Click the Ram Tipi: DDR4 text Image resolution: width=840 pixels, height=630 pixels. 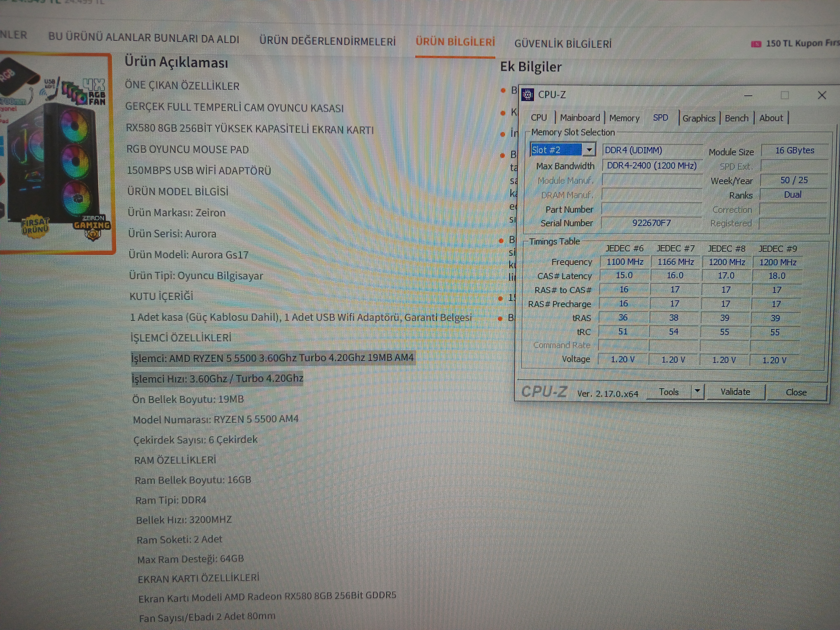(171, 500)
